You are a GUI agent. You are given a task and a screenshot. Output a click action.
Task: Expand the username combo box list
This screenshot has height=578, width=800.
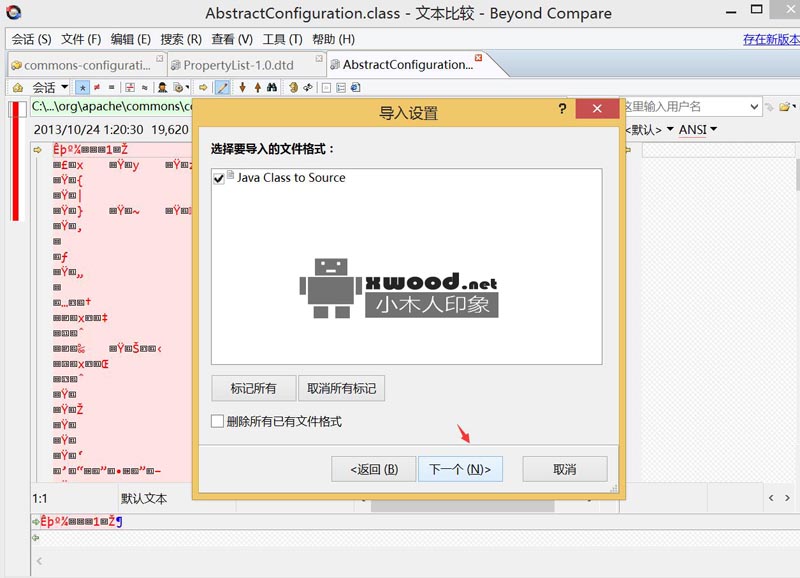tap(752, 106)
